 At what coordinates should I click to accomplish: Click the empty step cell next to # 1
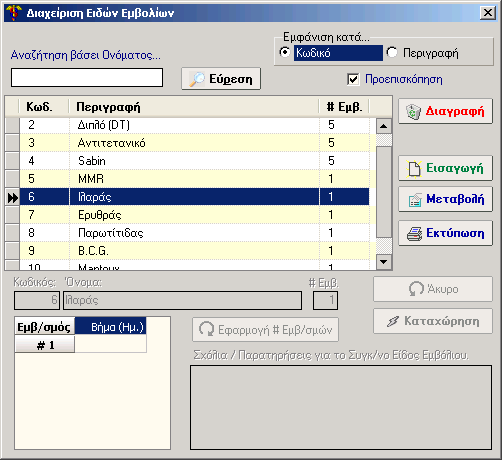click(110, 344)
